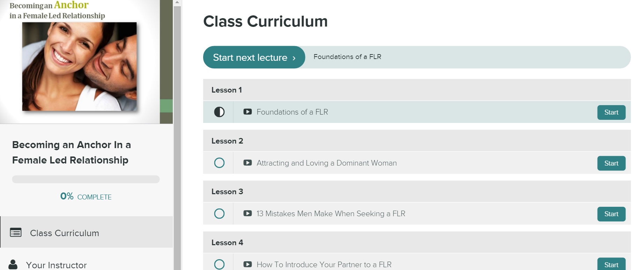Click the course progress bar in sidebar
The height and width of the screenshot is (270, 644).
tap(86, 179)
